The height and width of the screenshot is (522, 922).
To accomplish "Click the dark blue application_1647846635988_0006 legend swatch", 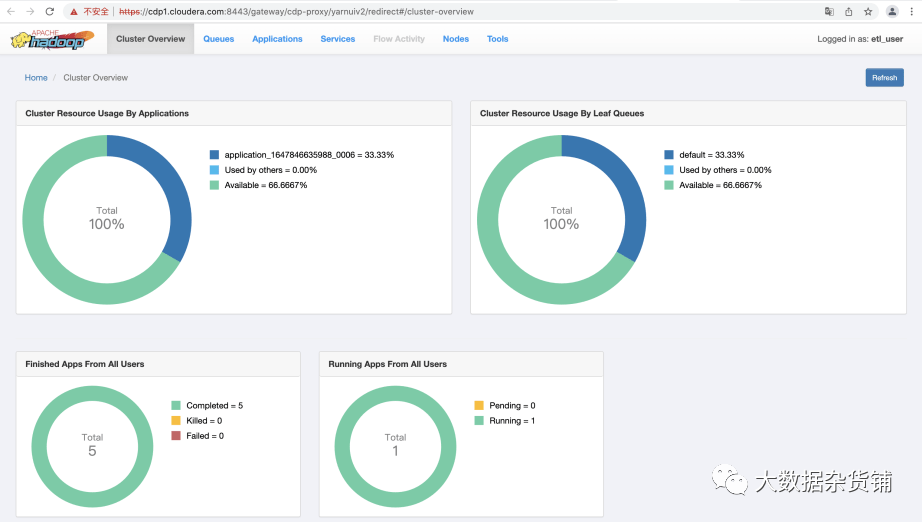I will [214, 155].
